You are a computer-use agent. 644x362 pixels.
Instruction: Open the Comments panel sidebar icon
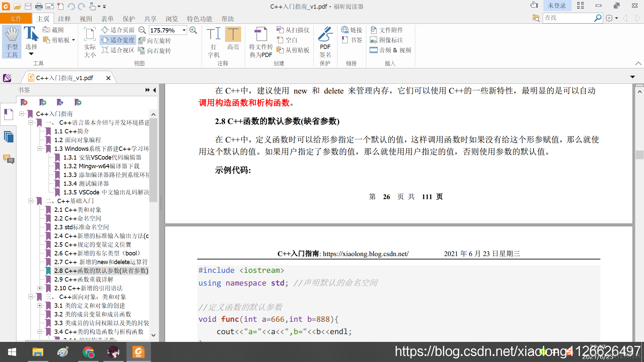(x=9, y=159)
